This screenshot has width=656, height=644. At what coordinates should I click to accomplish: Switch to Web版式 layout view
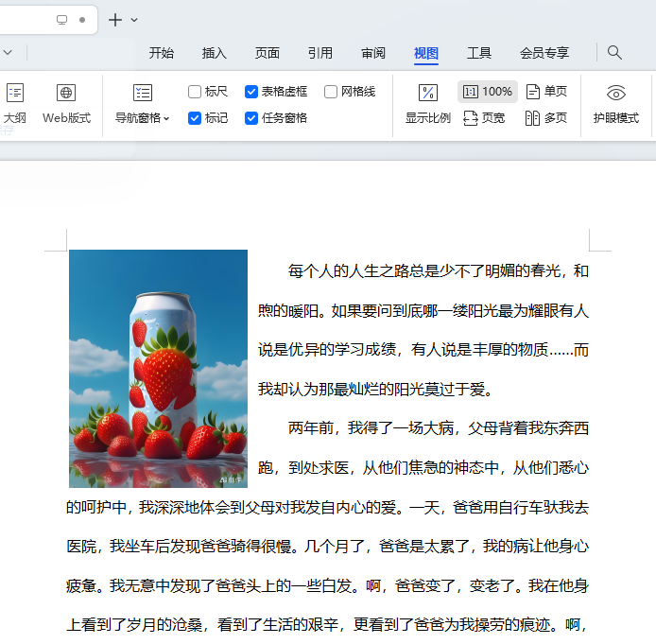click(66, 103)
